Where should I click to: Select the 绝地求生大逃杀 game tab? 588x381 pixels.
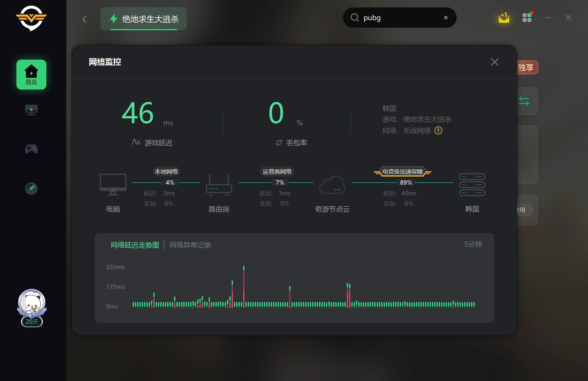coord(144,19)
